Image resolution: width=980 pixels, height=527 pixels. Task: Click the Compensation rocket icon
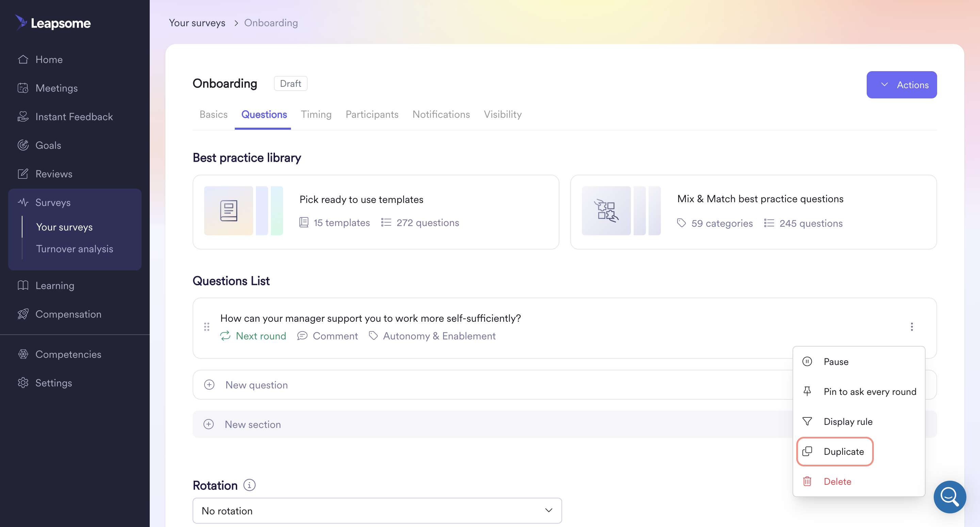[23, 314]
